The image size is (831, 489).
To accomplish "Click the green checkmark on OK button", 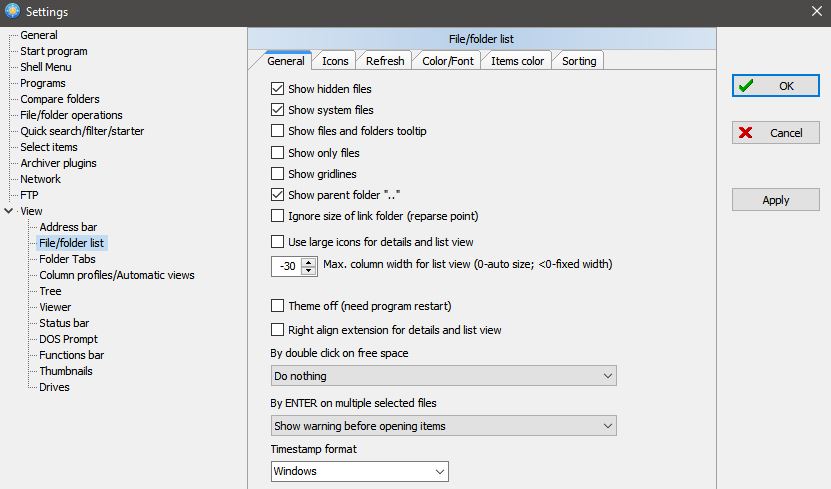I will pos(746,86).
